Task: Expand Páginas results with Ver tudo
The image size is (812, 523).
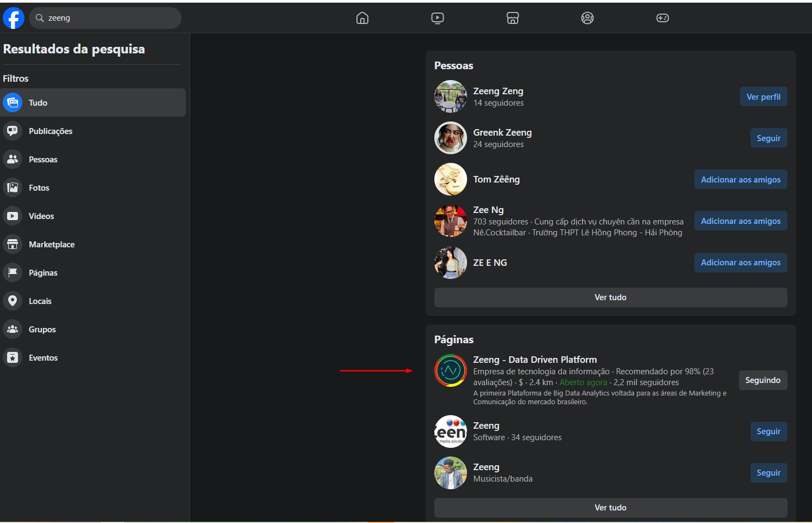Action: point(610,508)
